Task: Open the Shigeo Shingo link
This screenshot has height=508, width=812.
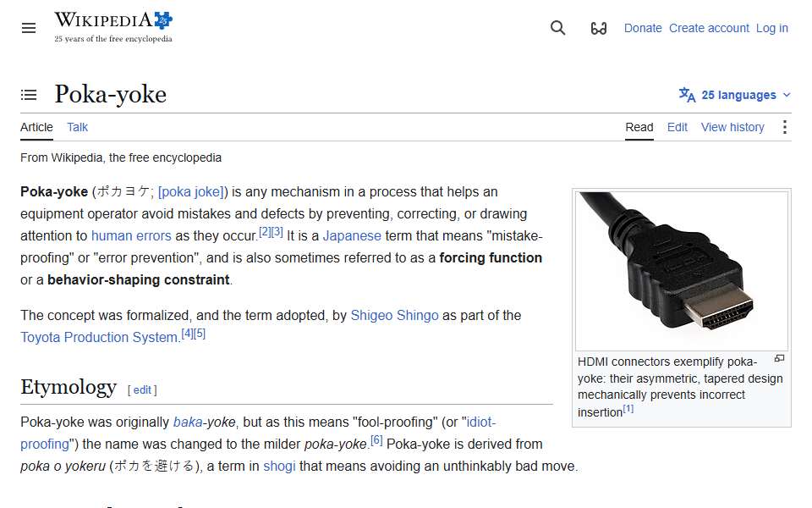Action: [x=394, y=315]
